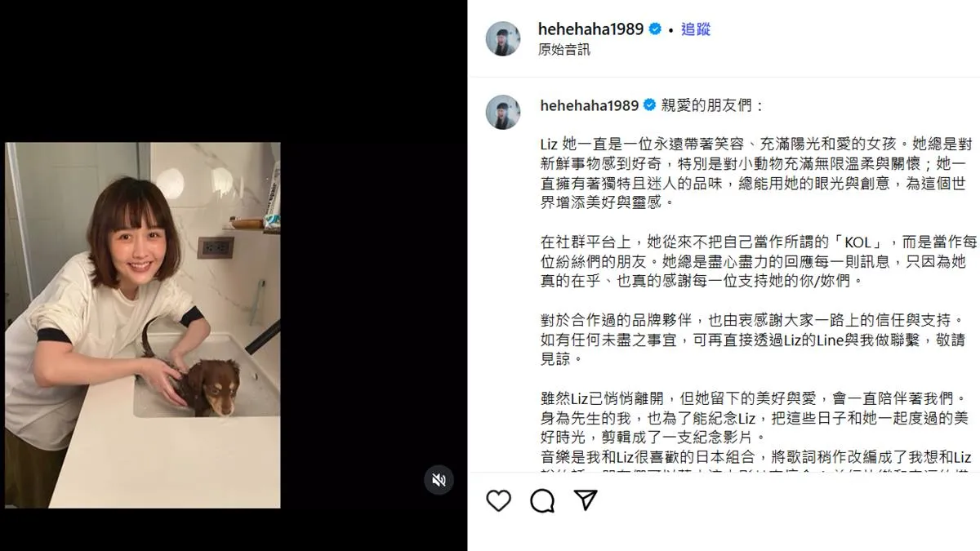980x551 pixels.
Task: Share the post with the paper plane icon
Action: pos(586,500)
